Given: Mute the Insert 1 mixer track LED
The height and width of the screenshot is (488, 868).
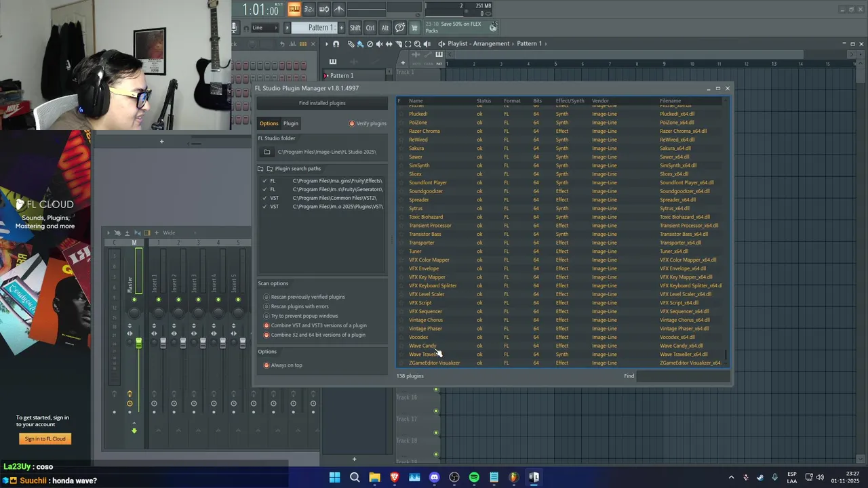Looking at the screenshot, I should click(159, 300).
